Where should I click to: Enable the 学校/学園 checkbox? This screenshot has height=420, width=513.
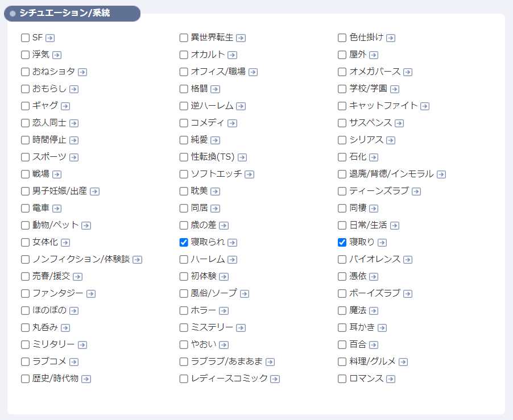(x=342, y=89)
